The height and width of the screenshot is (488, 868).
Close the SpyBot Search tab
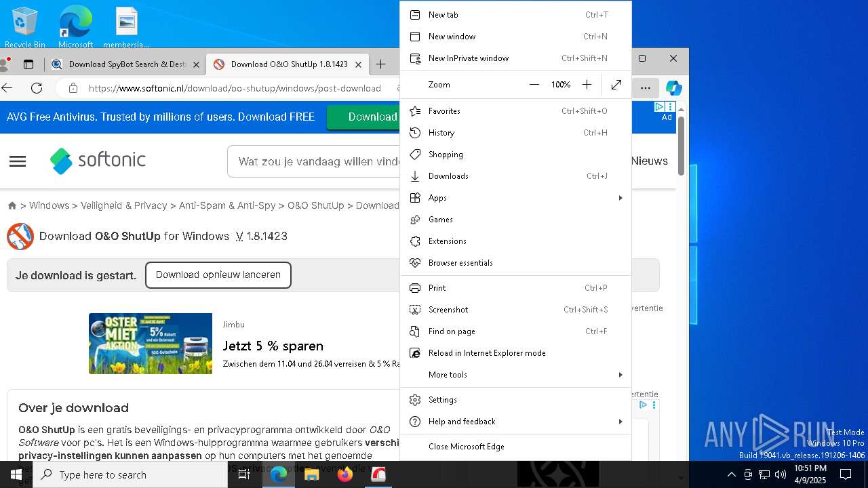coord(196,64)
